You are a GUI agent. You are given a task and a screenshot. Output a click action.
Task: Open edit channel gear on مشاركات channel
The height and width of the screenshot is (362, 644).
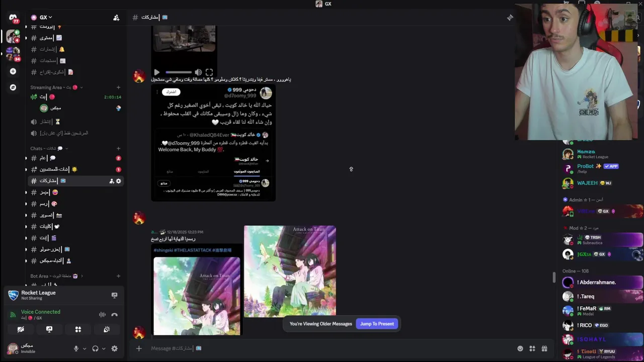tap(119, 181)
